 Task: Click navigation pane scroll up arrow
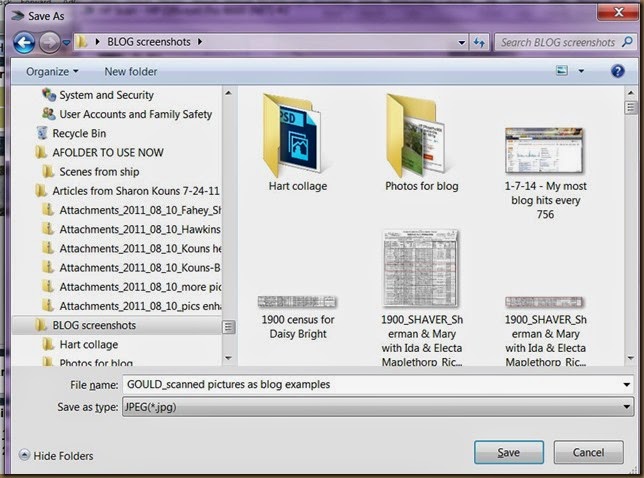coord(228,93)
